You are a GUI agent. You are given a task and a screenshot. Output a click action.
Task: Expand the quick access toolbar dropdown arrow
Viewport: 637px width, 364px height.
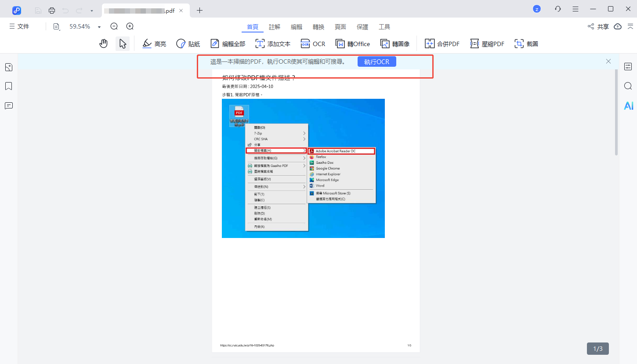tap(91, 11)
